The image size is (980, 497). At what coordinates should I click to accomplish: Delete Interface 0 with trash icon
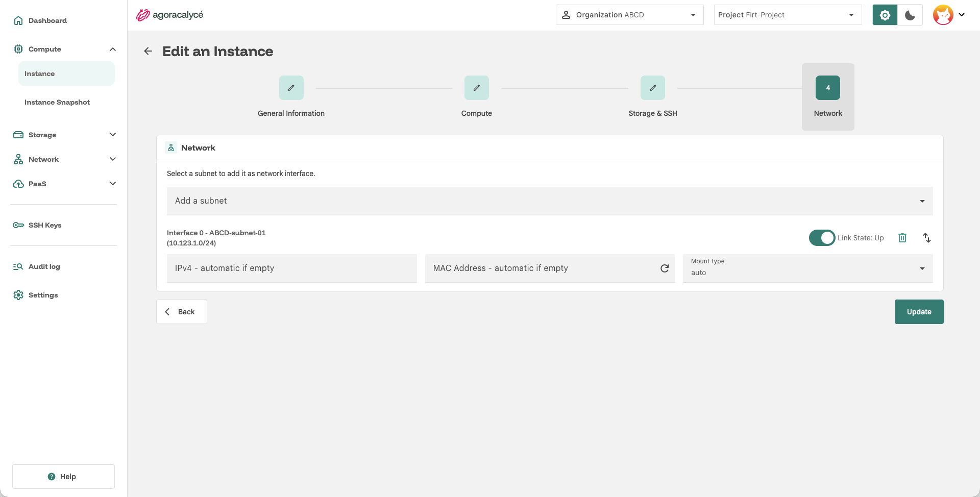click(x=902, y=238)
